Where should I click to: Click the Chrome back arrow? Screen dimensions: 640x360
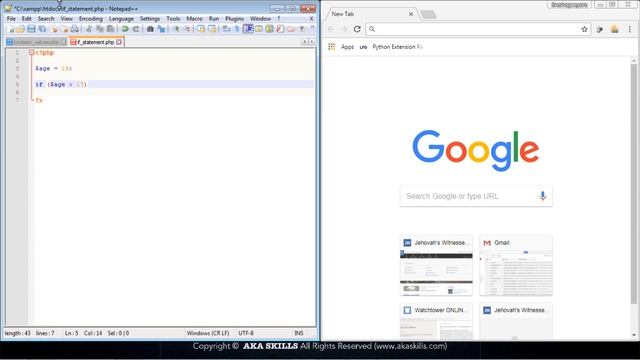pos(331,29)
